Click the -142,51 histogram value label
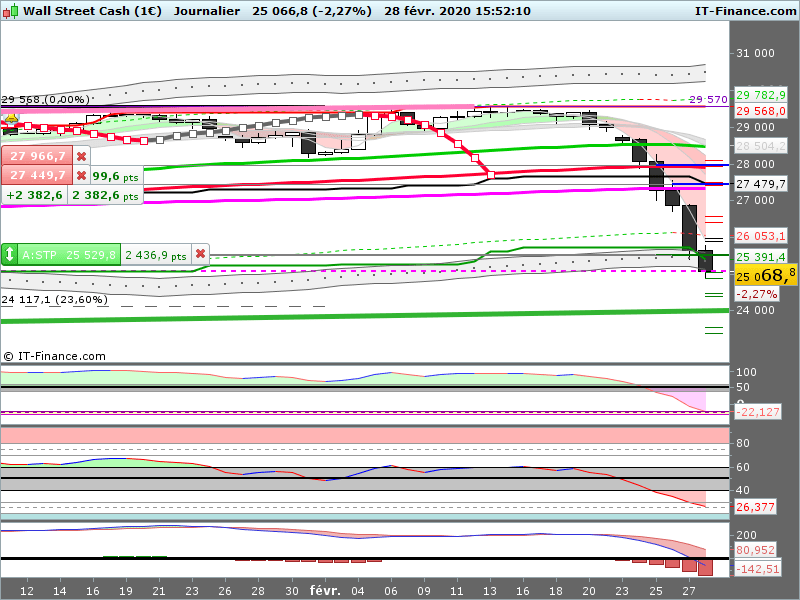 coord(757,568)
